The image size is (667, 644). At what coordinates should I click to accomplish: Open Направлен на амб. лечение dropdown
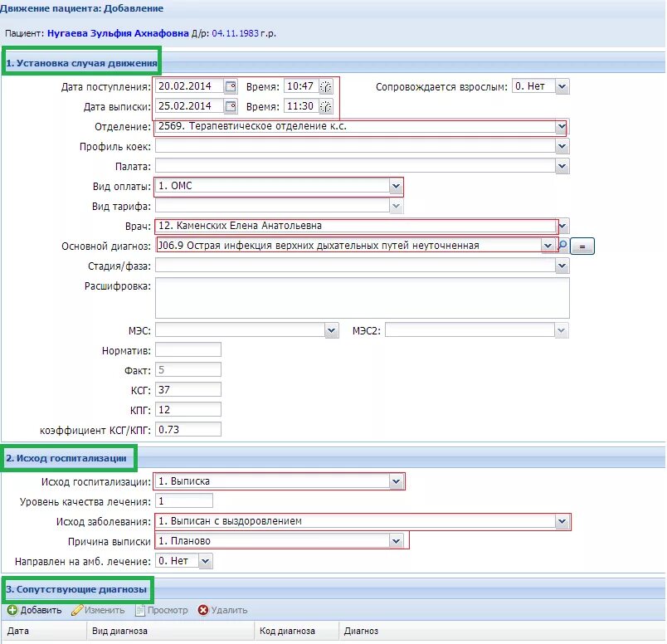click(205, 561)
